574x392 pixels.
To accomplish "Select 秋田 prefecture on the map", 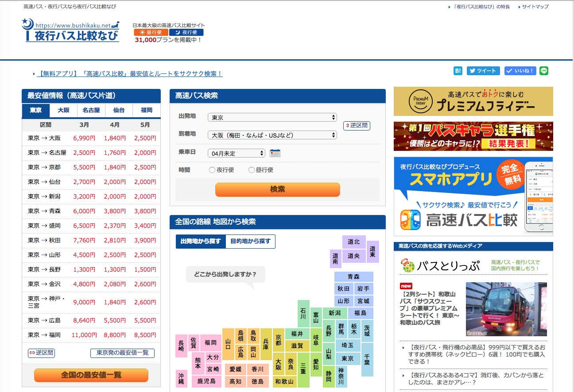I will click(344, 288).
